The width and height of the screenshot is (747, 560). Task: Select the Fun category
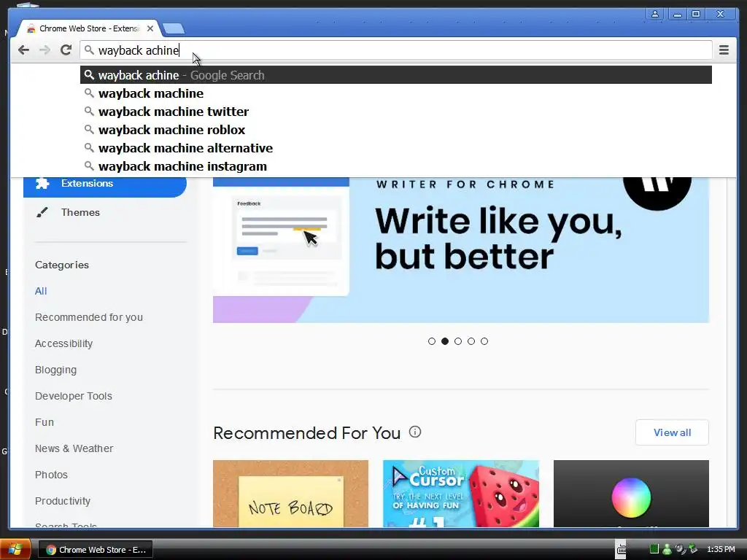(44, 422)
